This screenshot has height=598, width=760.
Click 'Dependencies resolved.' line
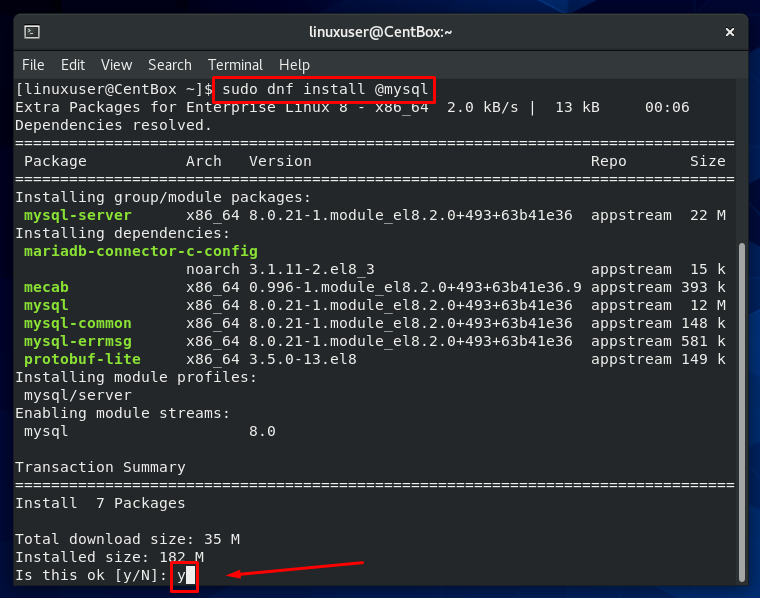click(114, 126)
